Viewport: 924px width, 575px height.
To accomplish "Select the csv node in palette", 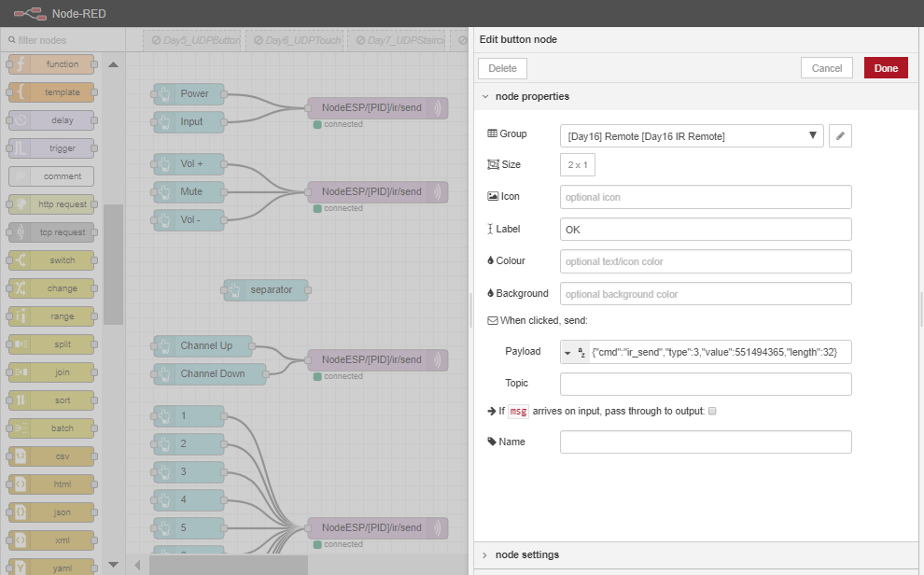I will coord(51,456).
